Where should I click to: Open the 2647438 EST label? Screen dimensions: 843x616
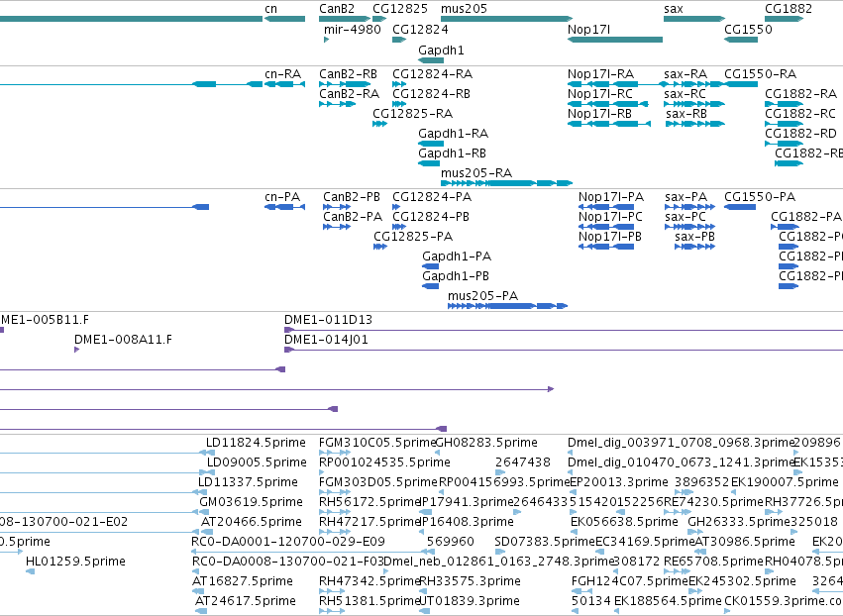coord(523,462)
